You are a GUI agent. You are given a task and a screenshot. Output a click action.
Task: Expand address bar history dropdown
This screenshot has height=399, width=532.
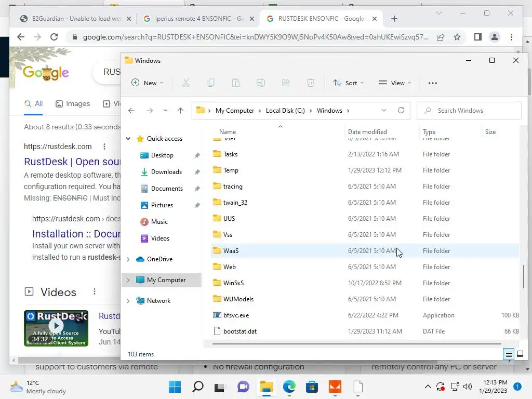[x=384, y=110]
